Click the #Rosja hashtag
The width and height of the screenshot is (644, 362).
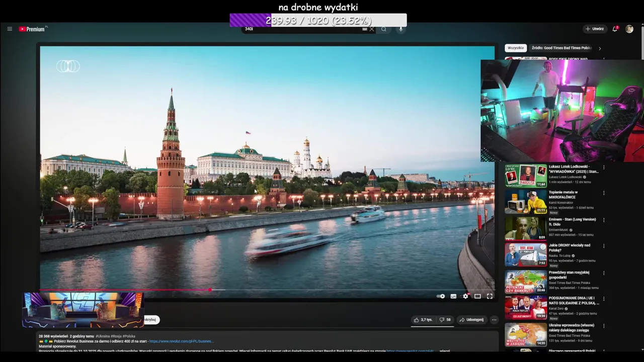117,336
